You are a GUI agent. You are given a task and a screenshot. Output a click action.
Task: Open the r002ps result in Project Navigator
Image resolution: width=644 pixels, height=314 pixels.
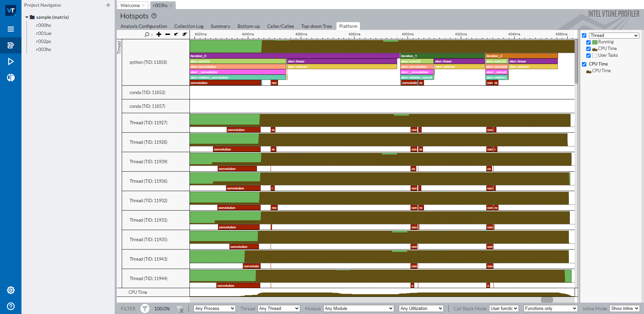coord(44,41)
